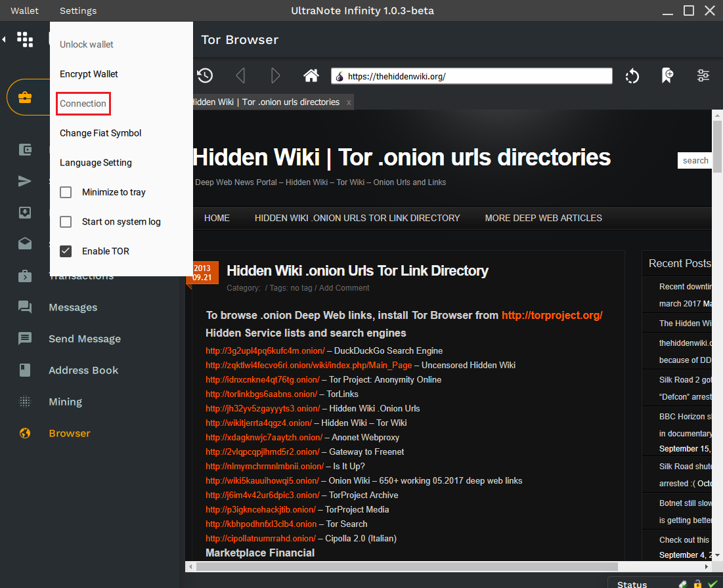
Task: Click Hidden Wiki .onion Urls article title
Action: coord(357,270)
